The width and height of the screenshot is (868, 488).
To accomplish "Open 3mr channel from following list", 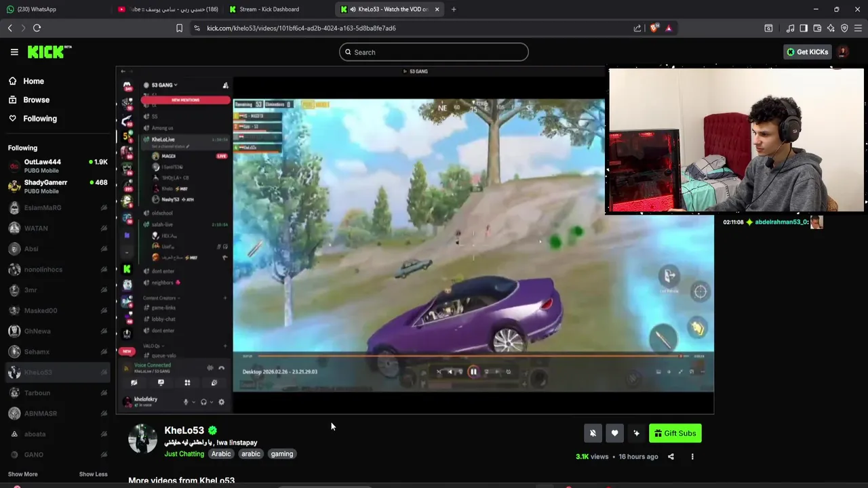I will (x=57, y=290).
